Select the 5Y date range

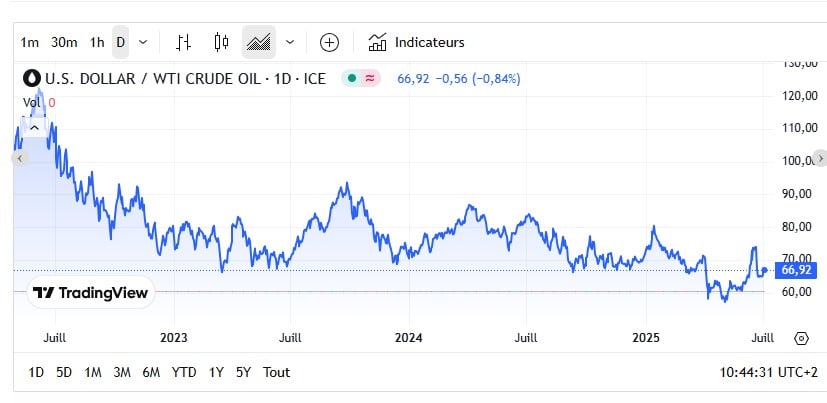pyautogui.click(x=244, y=372)
